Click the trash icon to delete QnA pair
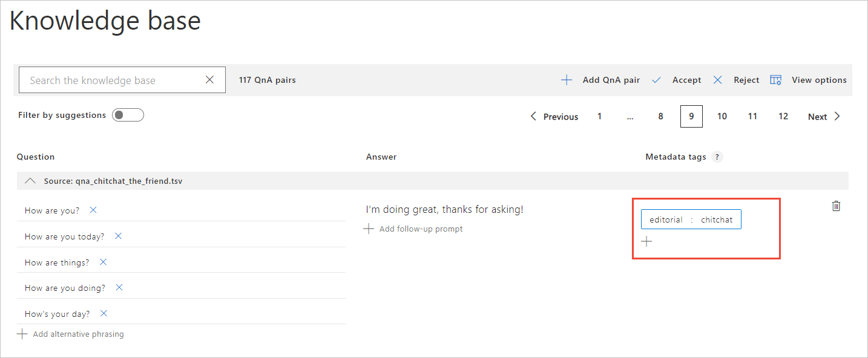The width and height of the screenshot is (868, 358). (x=836, y=206)
